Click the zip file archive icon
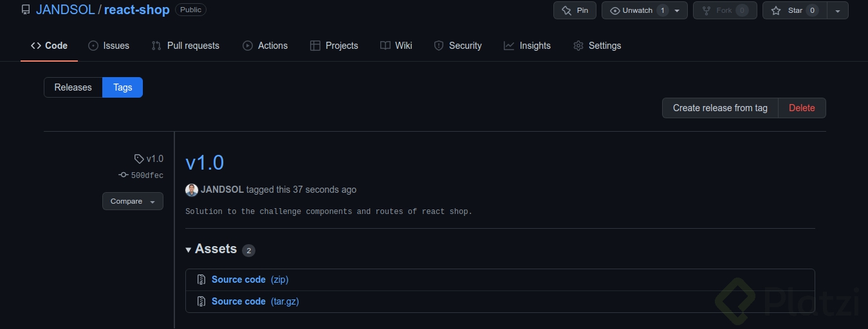 coord(201,280)
